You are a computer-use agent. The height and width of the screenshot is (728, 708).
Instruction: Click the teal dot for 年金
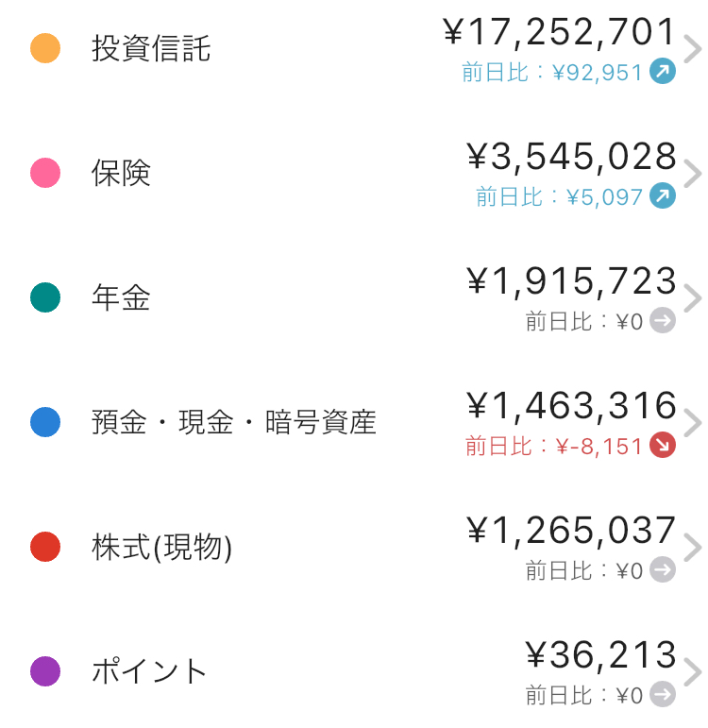point(45,297)
